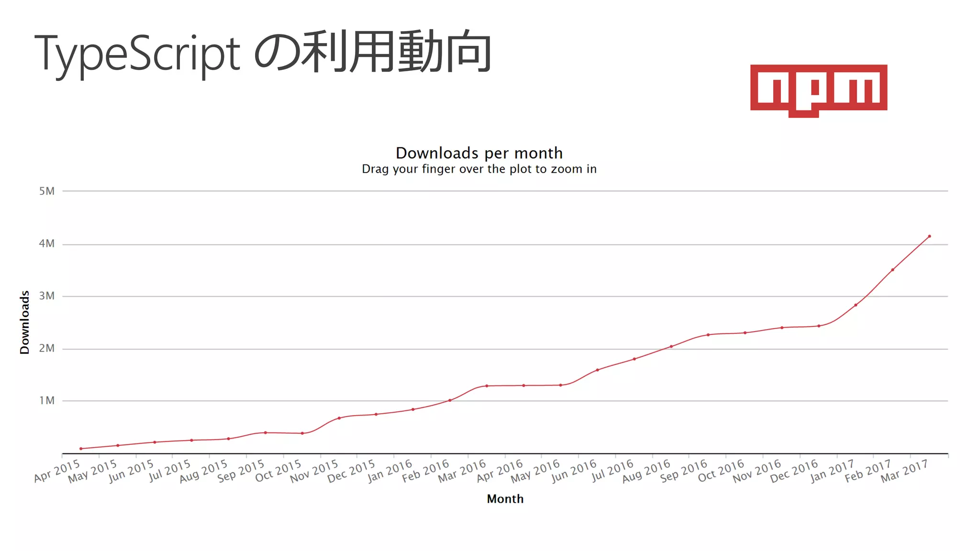Click the Nov 2016 axis label
This screenshot has width=980, height=551.
click(x=757, y=471)
